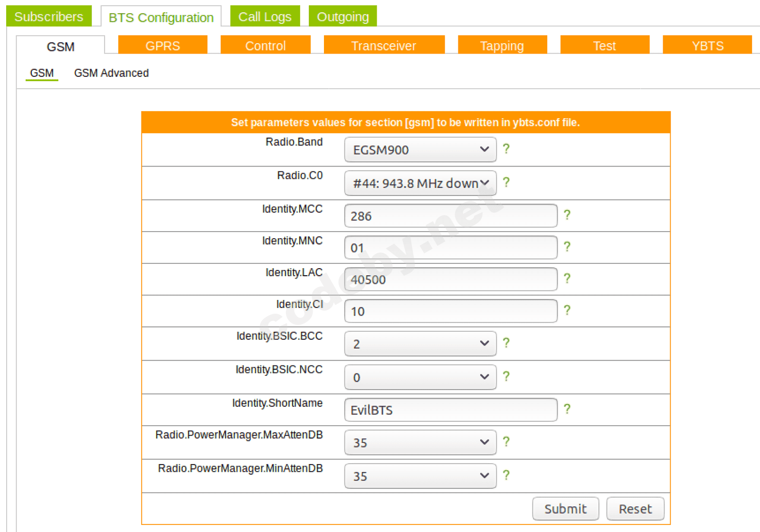This screenshot has height=532, width=760.
Task: Open the Radio.PowerManager.MinAttenDB dropdown
Action: click(420, 476)
